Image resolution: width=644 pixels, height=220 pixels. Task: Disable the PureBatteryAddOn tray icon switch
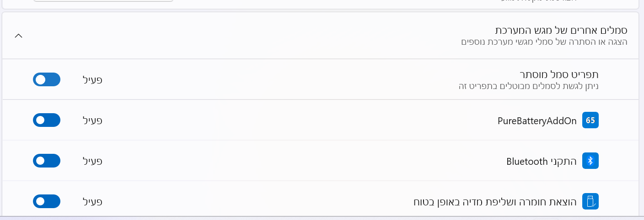click(47, 120)
